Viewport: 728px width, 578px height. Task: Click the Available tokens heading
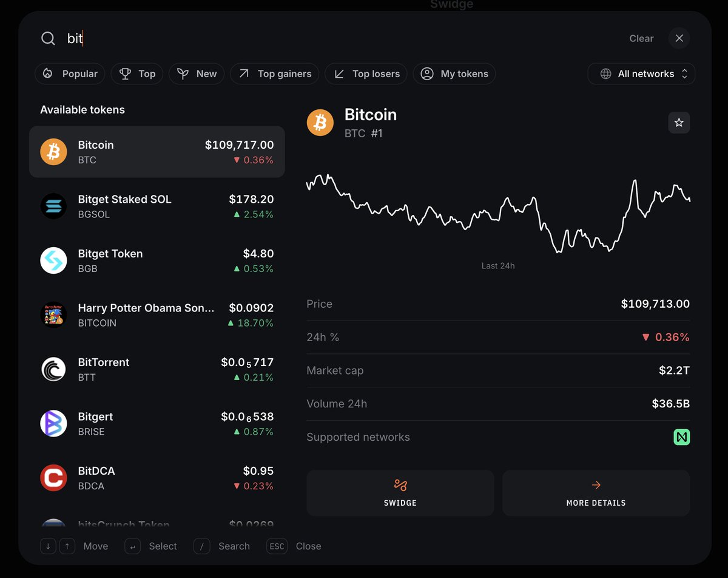[83, 110]
